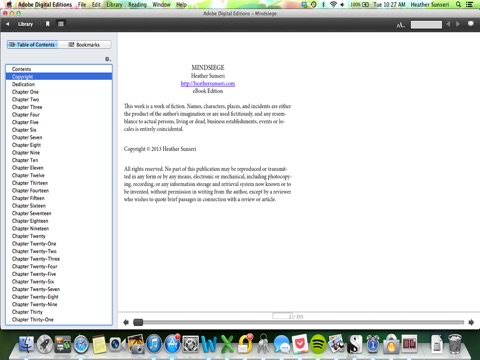480x360 pixels.
Task: Toggle the navigation panel list icon
Action: 61,24
